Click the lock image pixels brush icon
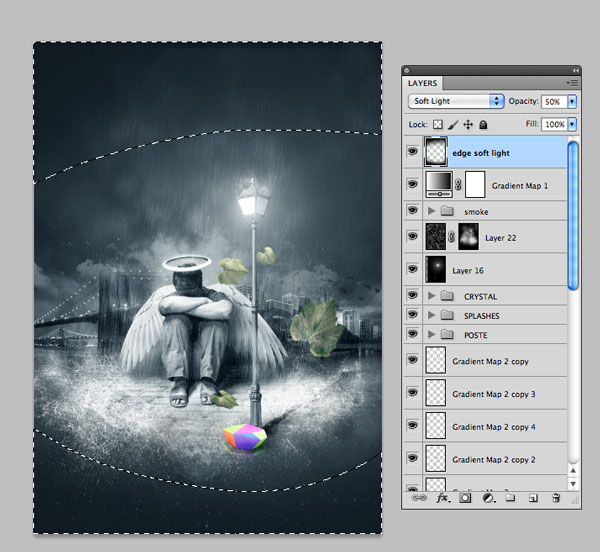 pos(453,125)
